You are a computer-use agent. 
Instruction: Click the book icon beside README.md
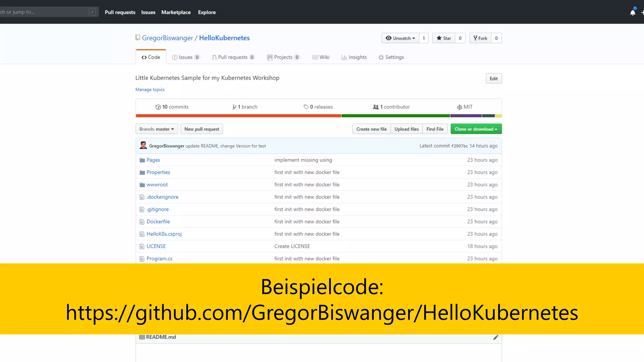pos(142,337)
